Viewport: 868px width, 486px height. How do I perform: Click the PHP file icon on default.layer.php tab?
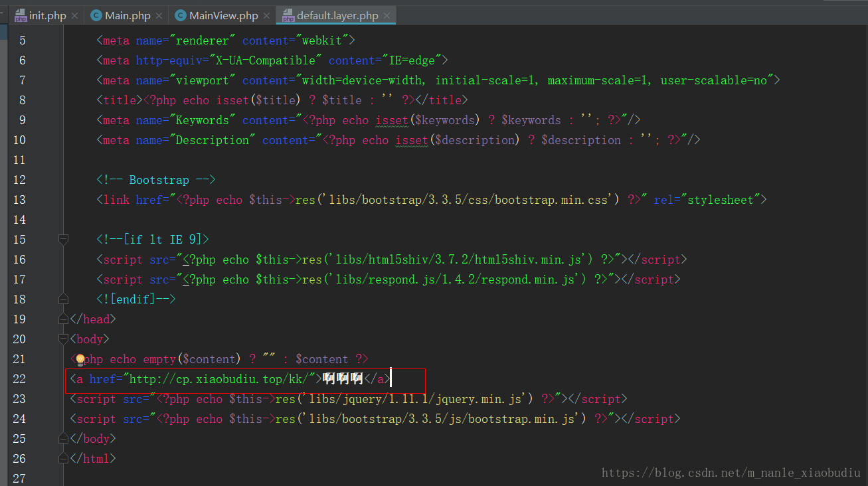click(x=288, y=15)
